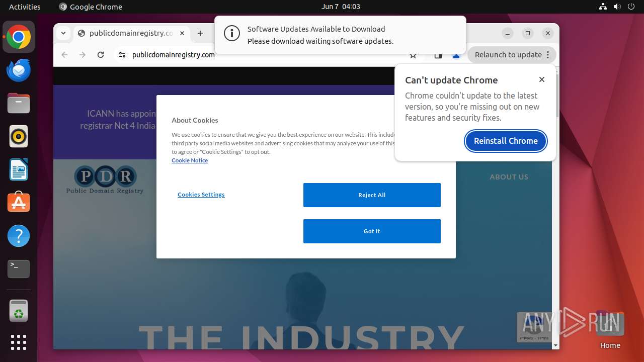Open the ABOUT US menu item
Viewport: 644px width, 362px height.
[x=509, y=177]
